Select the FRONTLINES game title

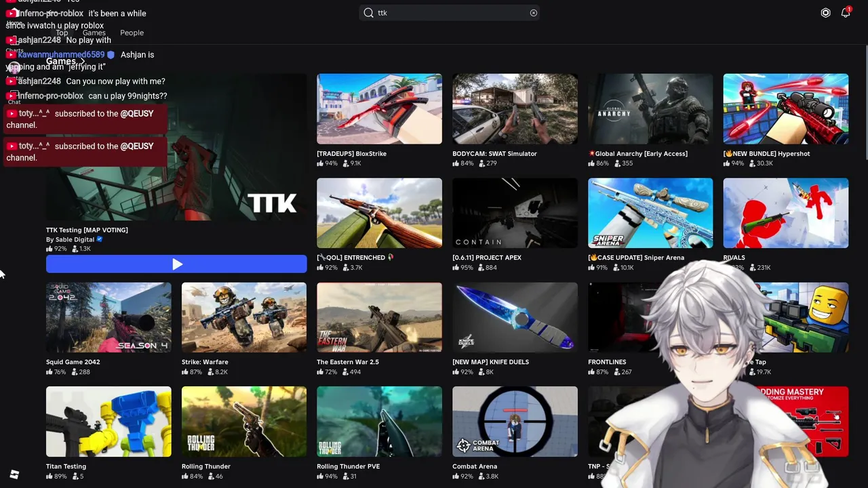point(607,362)
